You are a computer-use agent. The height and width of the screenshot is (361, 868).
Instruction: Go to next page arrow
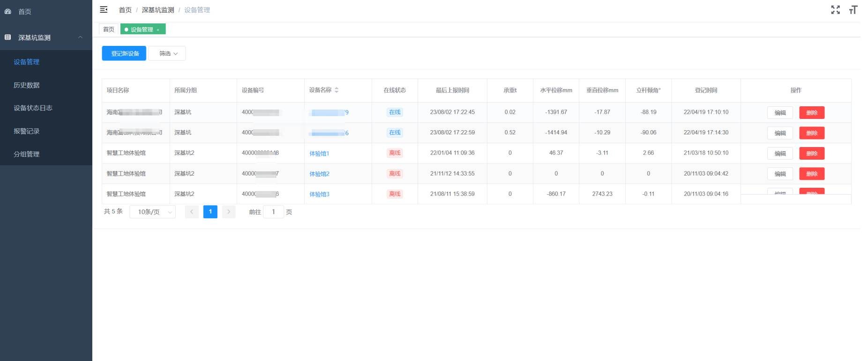click(229, 212)
